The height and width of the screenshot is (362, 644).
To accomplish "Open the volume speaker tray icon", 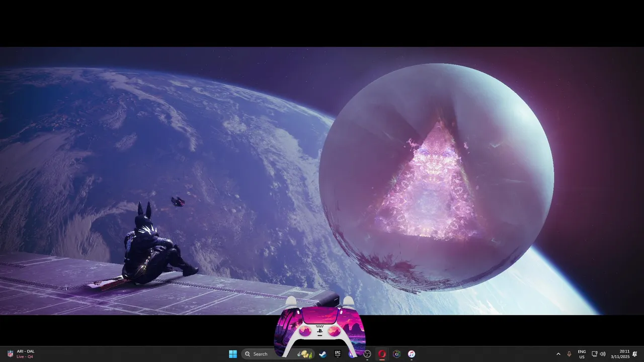I will tap(603, 354).
